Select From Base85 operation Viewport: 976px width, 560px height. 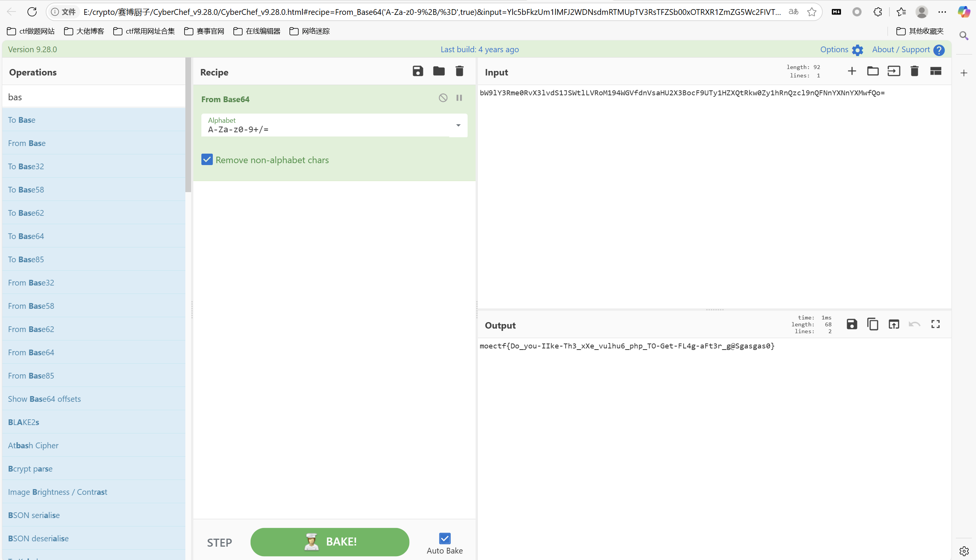tap(94, 375)
